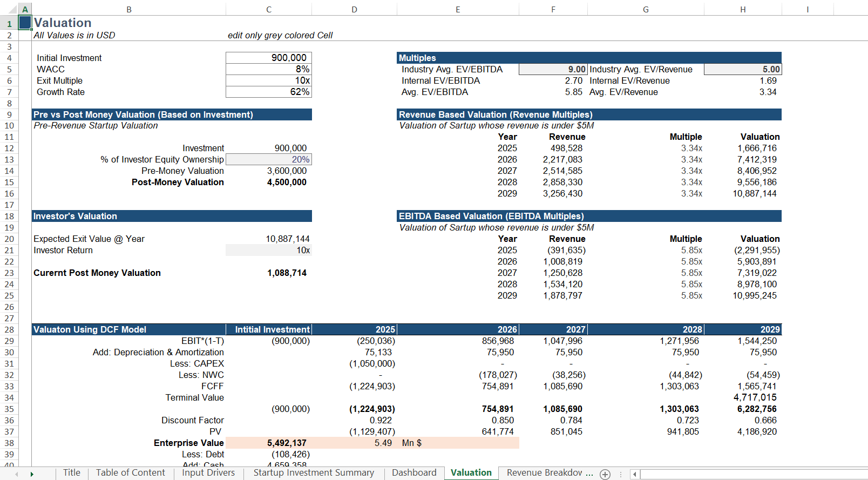Select the Industry Avg. EV/EBITDA 9.00 cell
The image size is (868, 480).
pyautogui.click(x=553, y=69)
